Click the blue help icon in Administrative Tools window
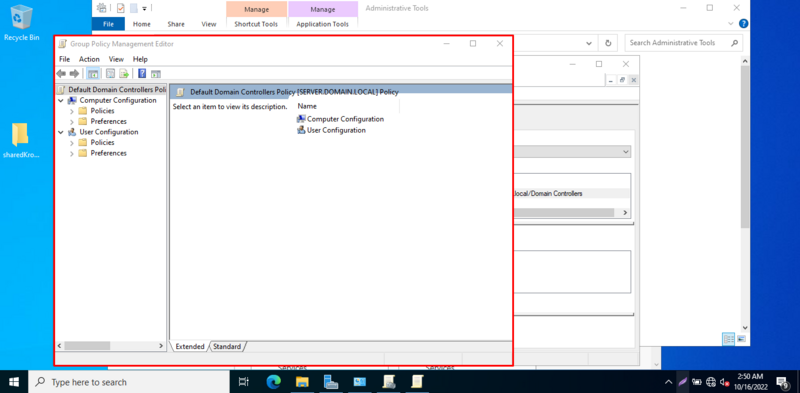800x393 pixels. [743, 23]
